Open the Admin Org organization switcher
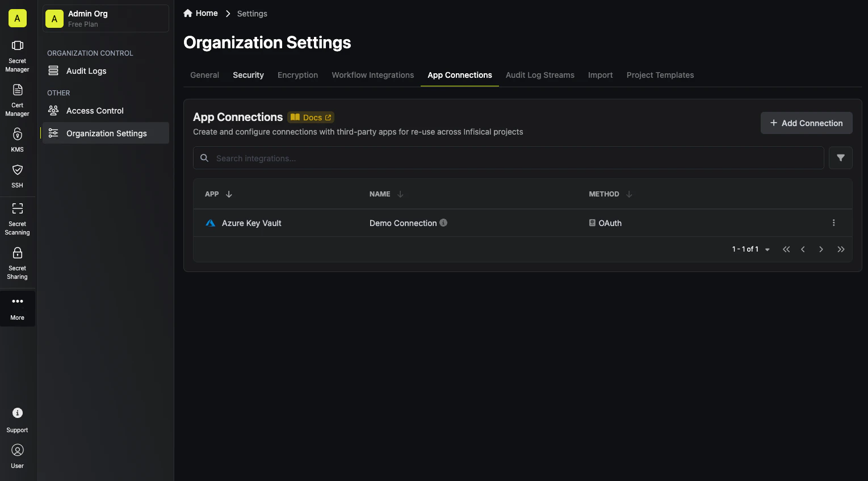Viewport: 868px width, 481px height. (x=106, y=19)
